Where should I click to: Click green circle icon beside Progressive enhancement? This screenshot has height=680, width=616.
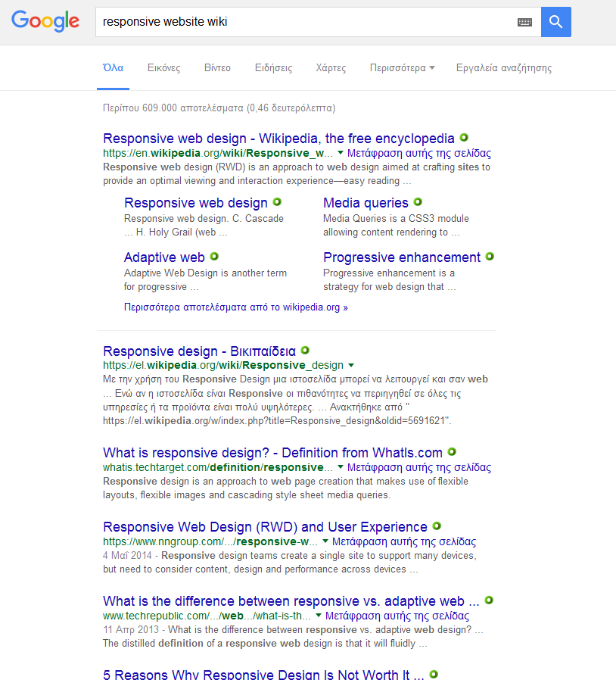[x=490, y=256]
